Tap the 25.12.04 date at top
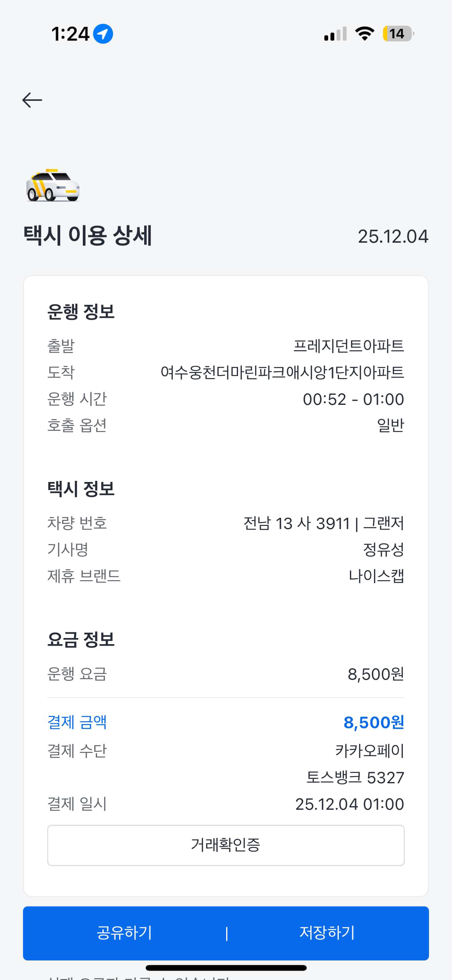The height and width of the screenshot is (980, 452). click(393, 237)
